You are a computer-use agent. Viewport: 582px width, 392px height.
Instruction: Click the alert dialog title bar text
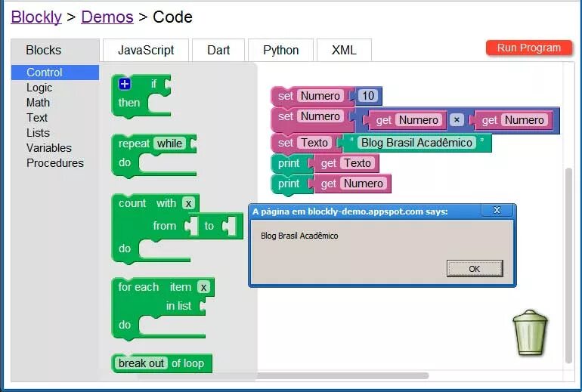(350, 211)
